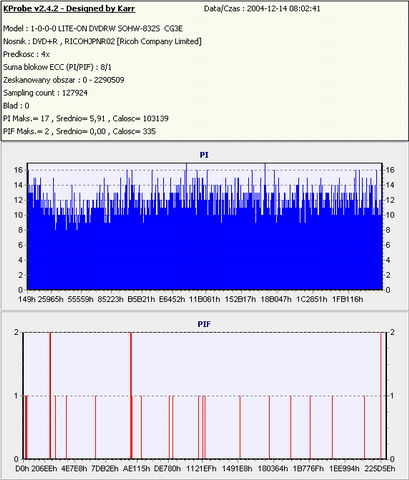Click the 1FB116h label on PI x-axis

(348, 299)
